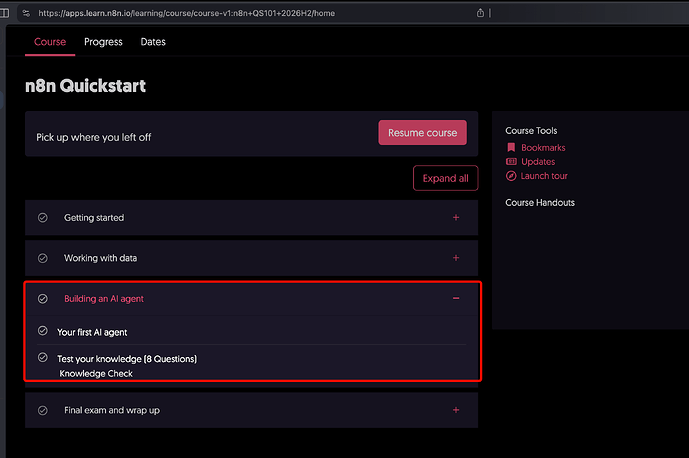Click completion checkmark for Building an AI agent
Screen dimensions: 689x458
[x=43, y=299]
